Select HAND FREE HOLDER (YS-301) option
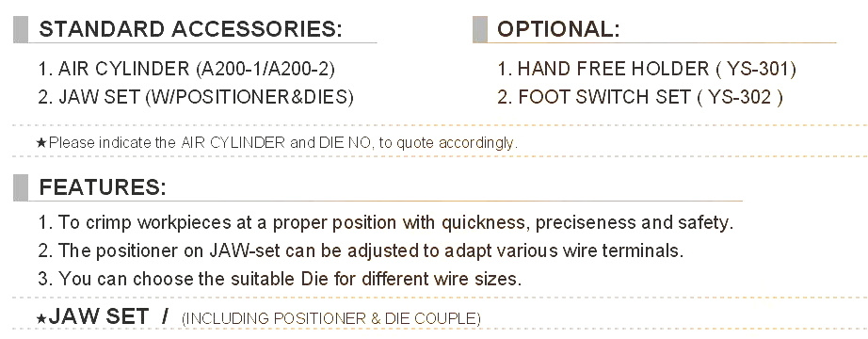The height and width of the screenshot is (339, 868). click(647, 69)
